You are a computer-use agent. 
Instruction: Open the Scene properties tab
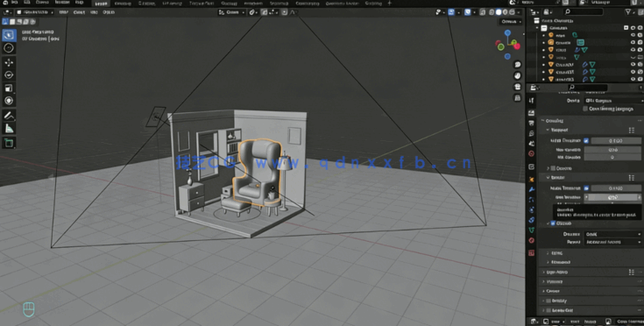click(x=532, y=144)
